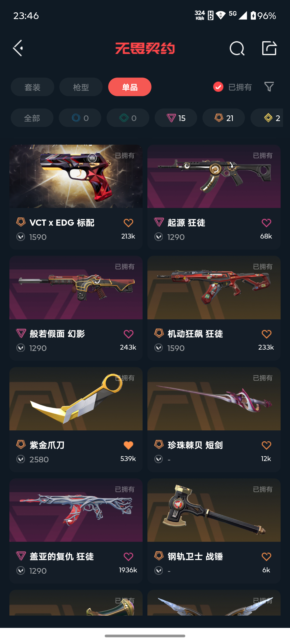Viewport: 290px width, 644px height.
Task: Tap heart icon for 钢轨卫士 战锤
Action: click(266, 557)
